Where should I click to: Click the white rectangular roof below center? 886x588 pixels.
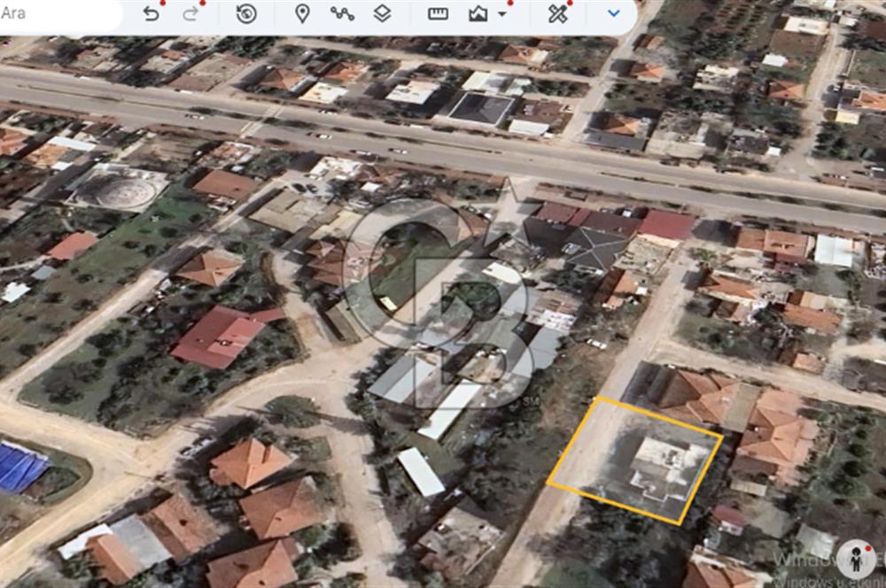420,471
